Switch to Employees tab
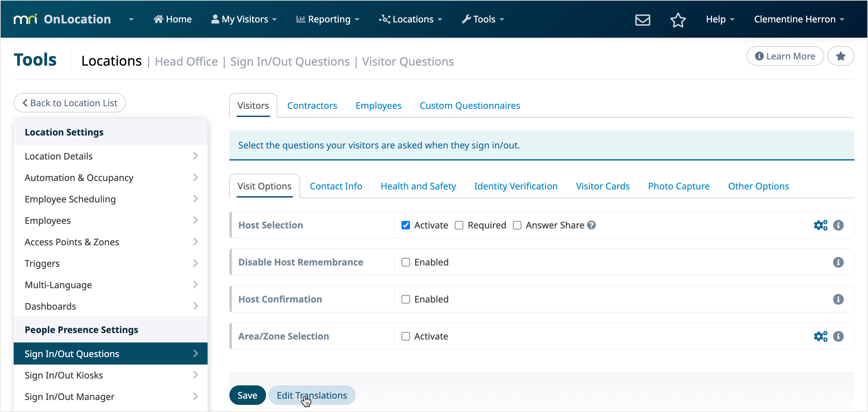The image size is (868, 412). tap(378, 106)
